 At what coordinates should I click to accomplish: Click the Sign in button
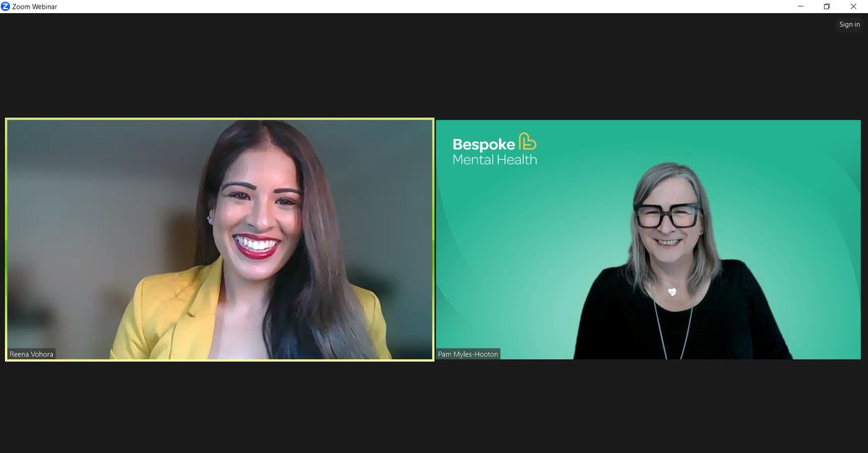pyautogui.click(x=849, y=25)
